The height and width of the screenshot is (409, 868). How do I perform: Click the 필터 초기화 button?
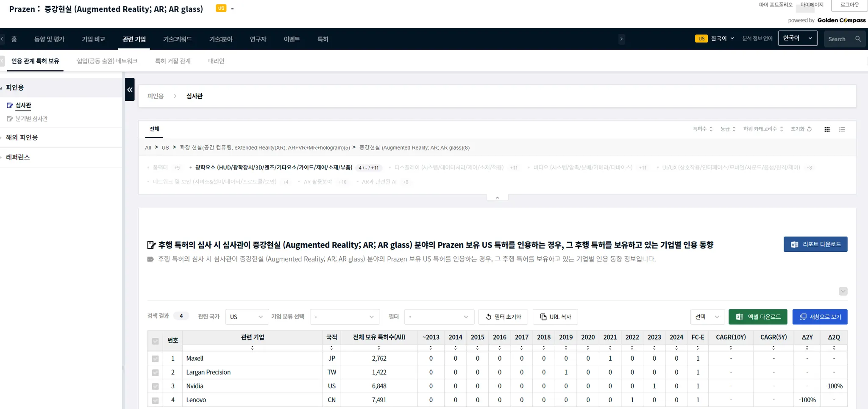pyautogui.click(x=503, y=317)
